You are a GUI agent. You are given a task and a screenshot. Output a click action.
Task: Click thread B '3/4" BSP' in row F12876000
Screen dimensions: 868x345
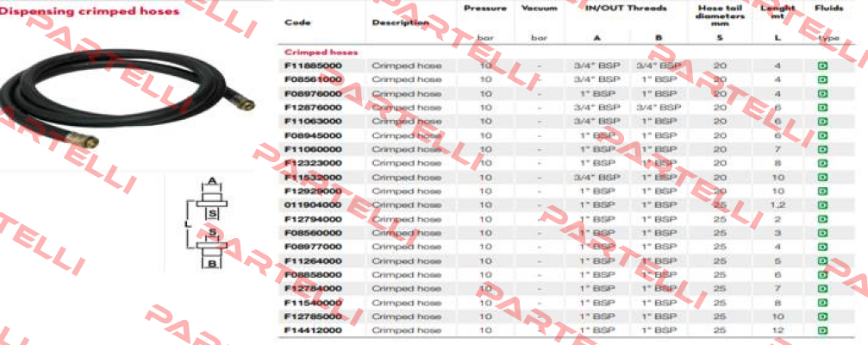click(x=659, y=108)
